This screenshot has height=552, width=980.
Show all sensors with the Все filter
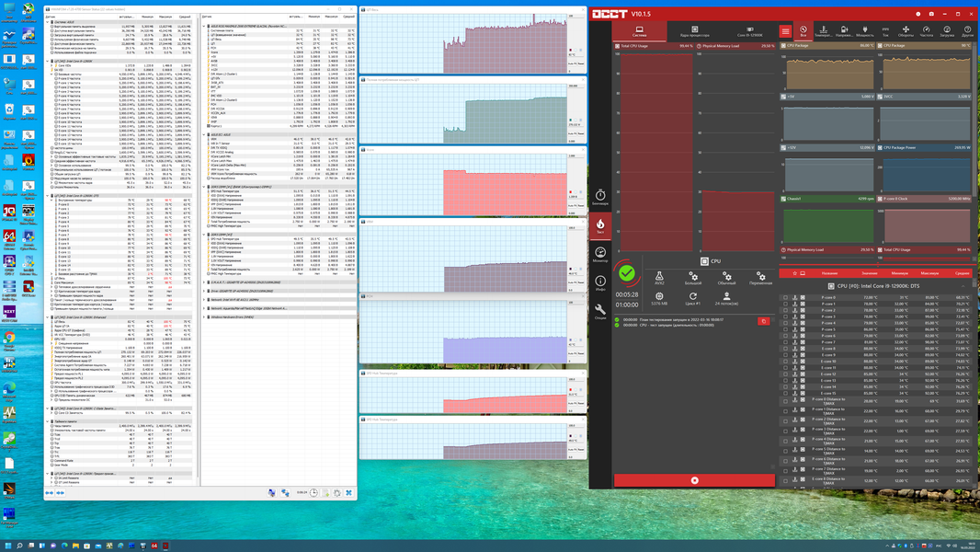tap(803, 31)
